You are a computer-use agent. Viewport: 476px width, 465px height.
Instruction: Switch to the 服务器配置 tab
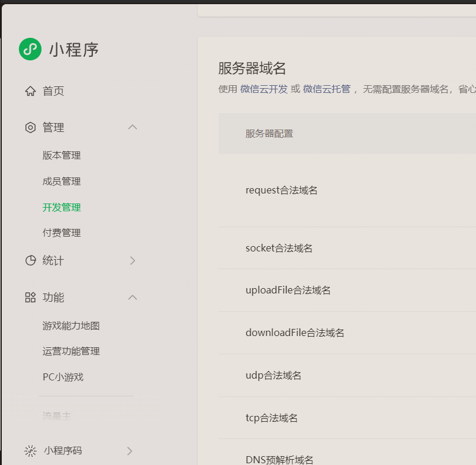tap(269, 134)
